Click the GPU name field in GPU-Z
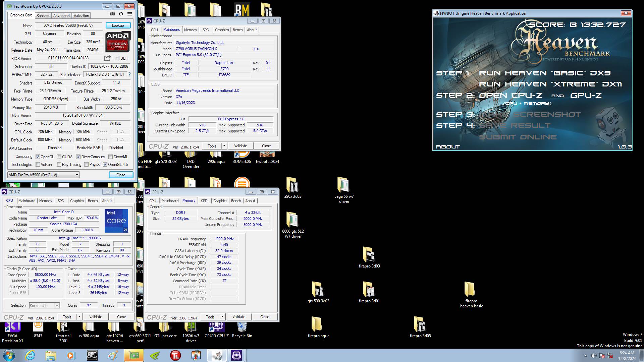 [68, 25]
